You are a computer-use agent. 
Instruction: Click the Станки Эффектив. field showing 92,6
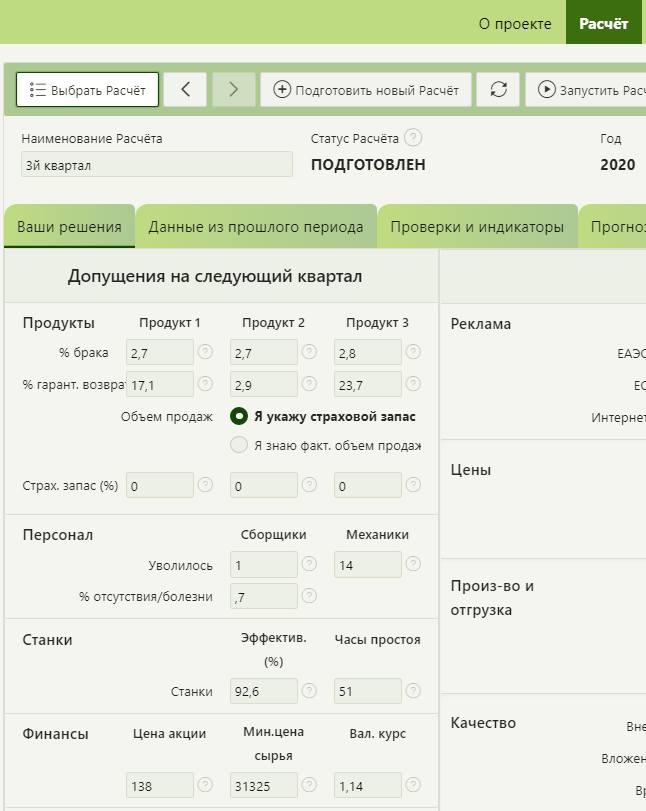pos(263,691)
